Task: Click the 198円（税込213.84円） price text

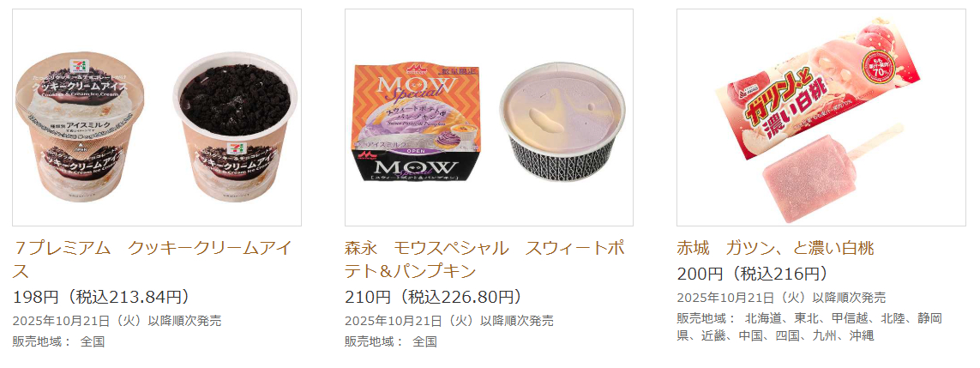Action: 100,297
